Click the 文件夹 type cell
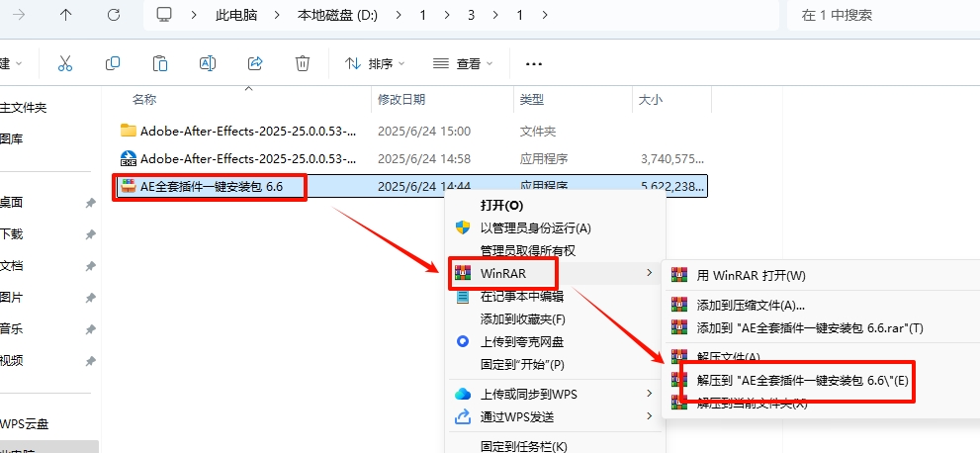The width and height of the screenshot is (980, 453). pos(538,132)
